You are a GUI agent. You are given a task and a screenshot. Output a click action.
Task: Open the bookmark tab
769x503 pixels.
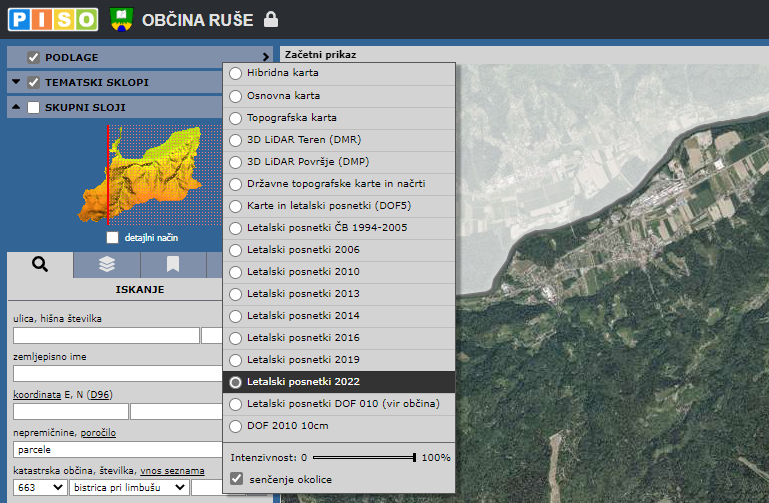(173, 264)
